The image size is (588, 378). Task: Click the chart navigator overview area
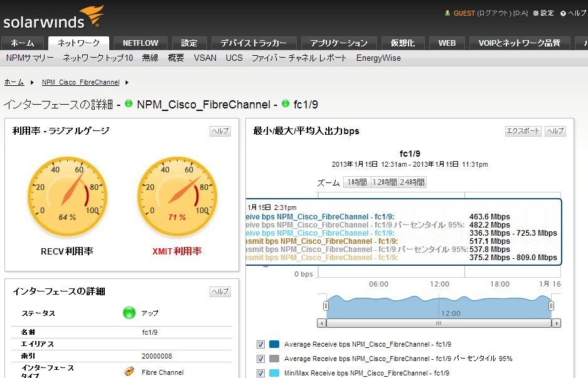(x=439, y=306)
